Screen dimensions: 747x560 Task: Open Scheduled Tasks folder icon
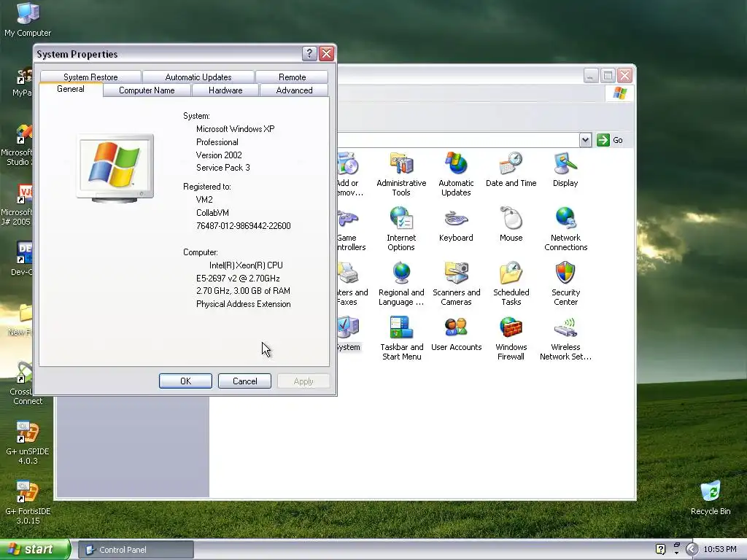point(511,284)
